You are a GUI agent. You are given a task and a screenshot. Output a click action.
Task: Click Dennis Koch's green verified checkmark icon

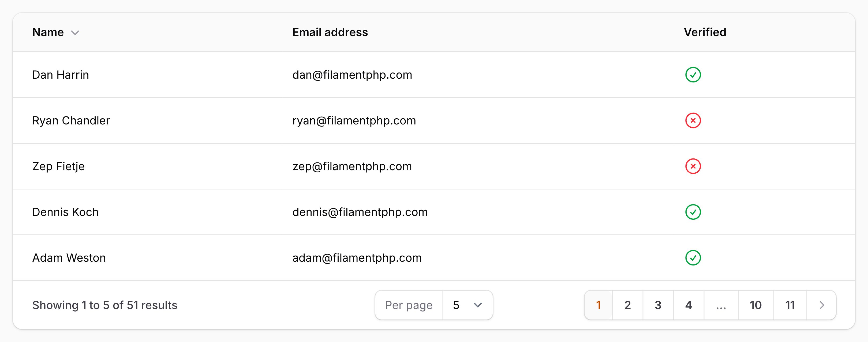click(x=693, y=212)
